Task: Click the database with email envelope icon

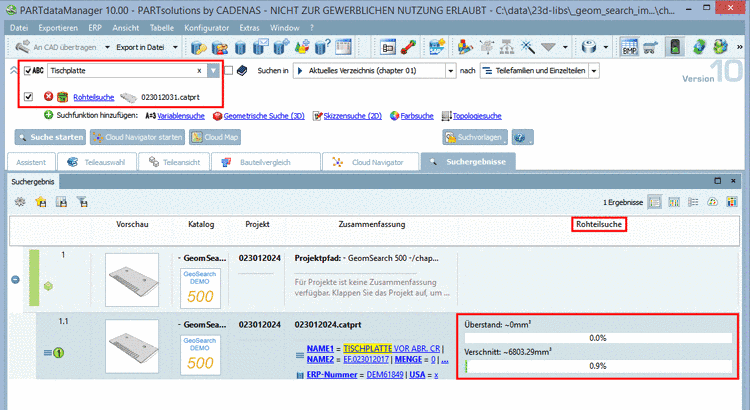Action: pyautogui.click(x=261, y=47)
